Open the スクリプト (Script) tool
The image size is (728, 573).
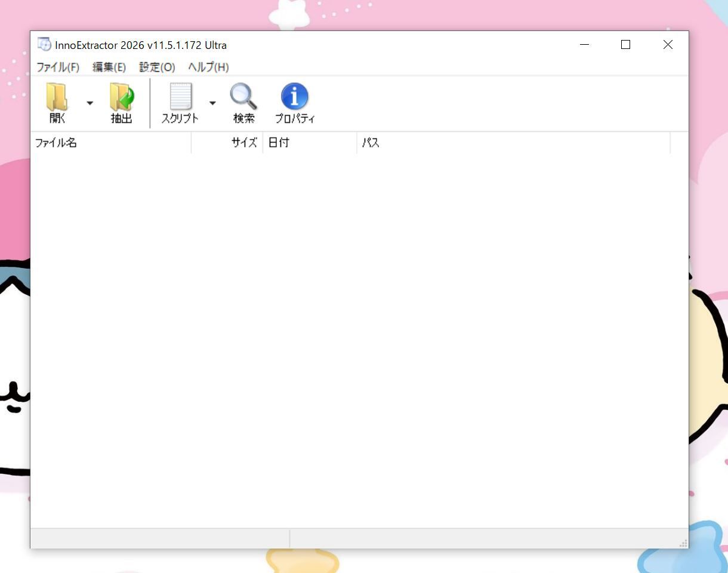[180, 103]
